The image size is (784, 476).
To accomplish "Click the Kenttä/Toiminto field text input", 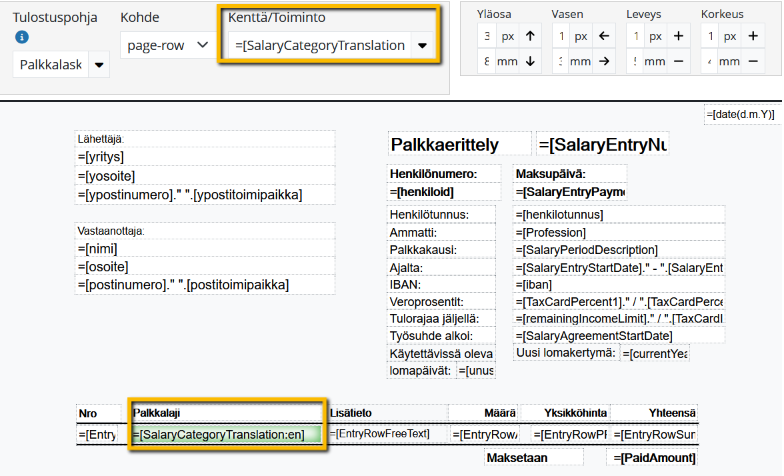I will pos(318,46).
